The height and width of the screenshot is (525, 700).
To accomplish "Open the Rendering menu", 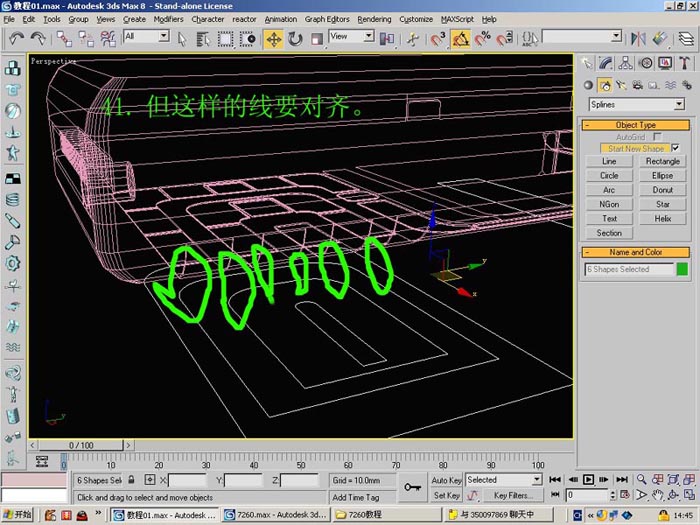I will 374,19.
